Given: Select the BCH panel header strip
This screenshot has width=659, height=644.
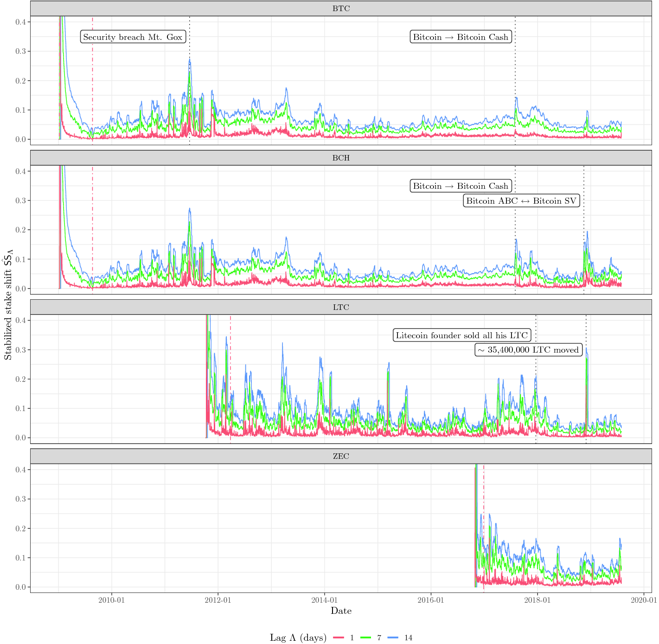Looking at the screenshot, I should pyautogui.click(x=341, y=158).
